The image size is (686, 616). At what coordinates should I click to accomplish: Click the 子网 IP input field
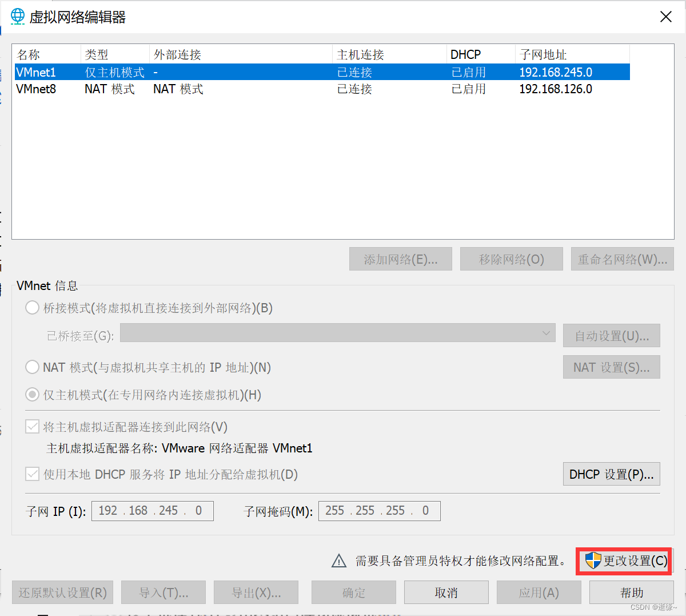pos(153,511)
